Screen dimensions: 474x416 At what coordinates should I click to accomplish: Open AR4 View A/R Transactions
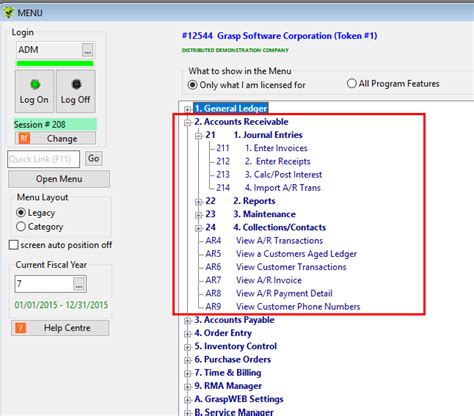pos(264,241)
